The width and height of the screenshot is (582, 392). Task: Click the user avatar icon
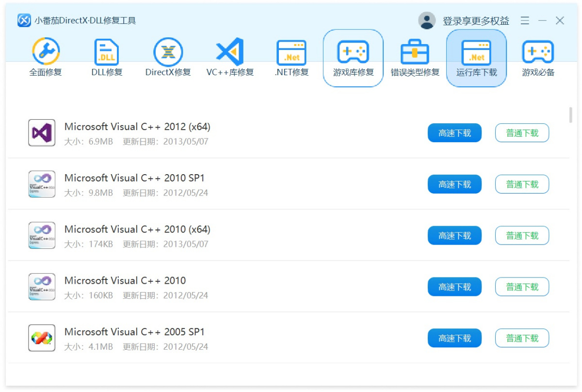(x=426, y=20)
